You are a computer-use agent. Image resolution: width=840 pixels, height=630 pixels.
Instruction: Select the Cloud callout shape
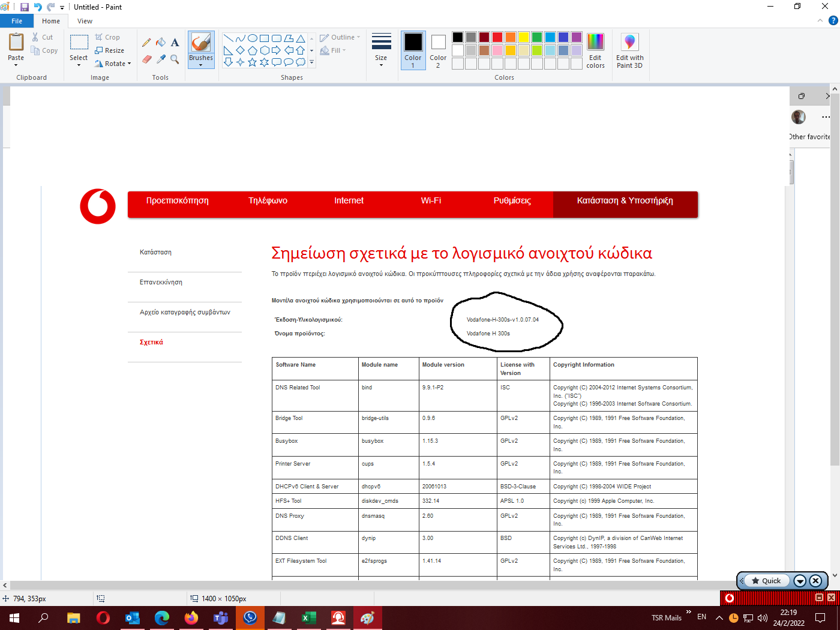coord(301,62)
